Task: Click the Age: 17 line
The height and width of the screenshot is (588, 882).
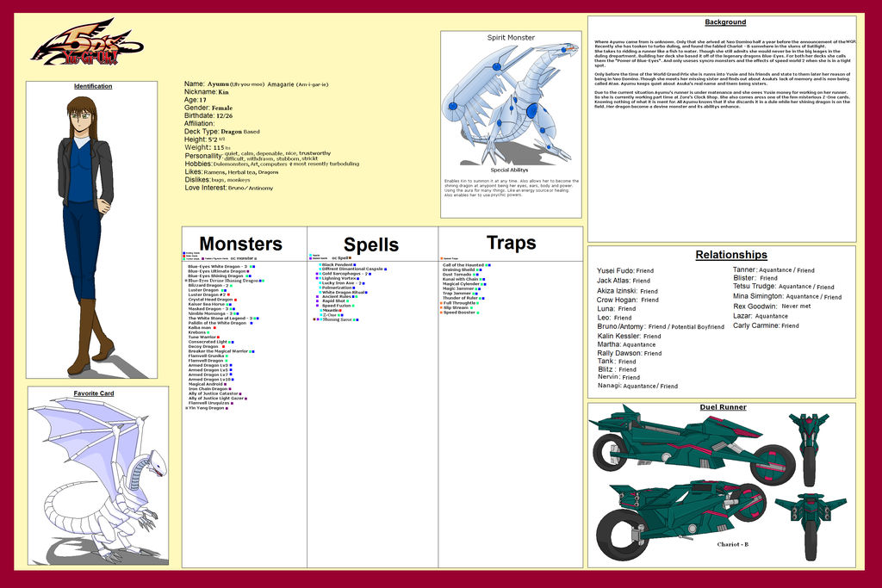Action: tap(196, 100)
